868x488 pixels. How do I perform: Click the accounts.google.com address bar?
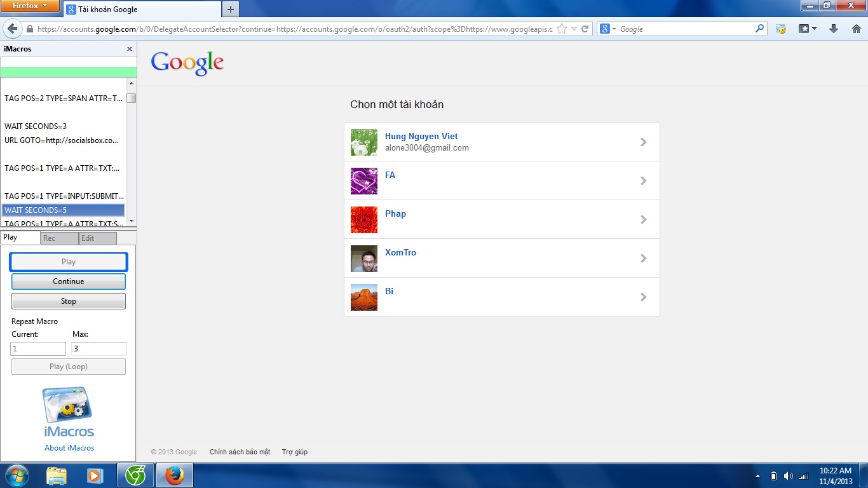294,29
